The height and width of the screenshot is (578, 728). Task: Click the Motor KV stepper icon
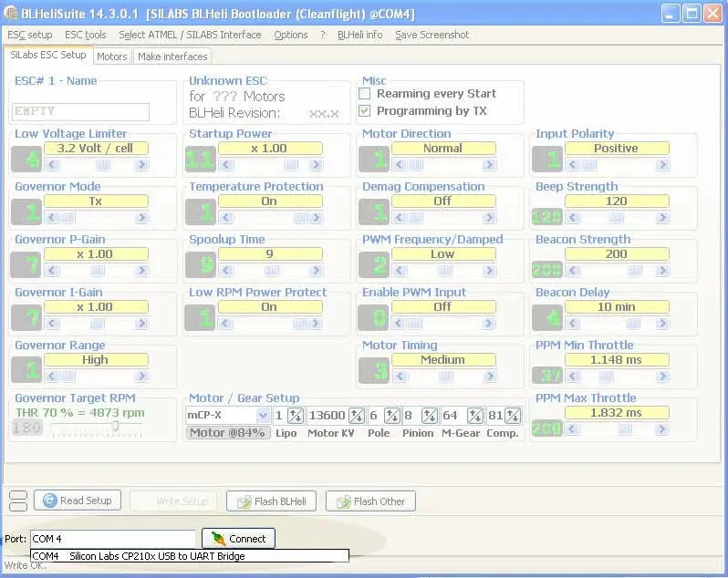[357, 416]
